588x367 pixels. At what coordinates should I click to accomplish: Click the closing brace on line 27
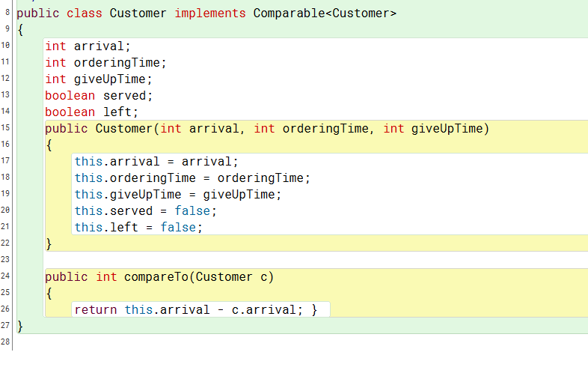[20, 326]
